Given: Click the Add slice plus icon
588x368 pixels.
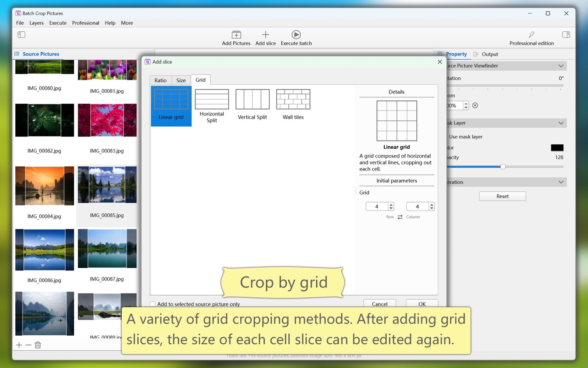Looking at the screenshot, I should (265, 35).
